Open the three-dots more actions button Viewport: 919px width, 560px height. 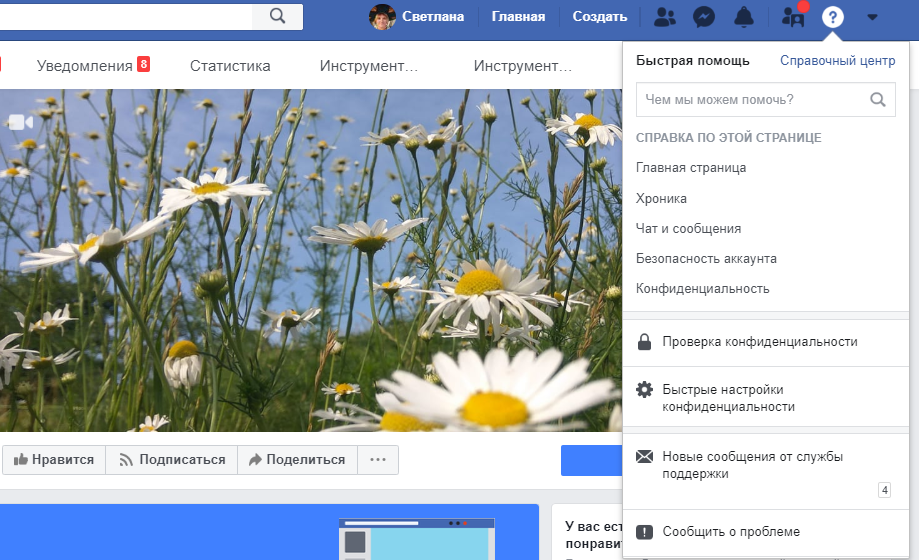tap(378, 460)
